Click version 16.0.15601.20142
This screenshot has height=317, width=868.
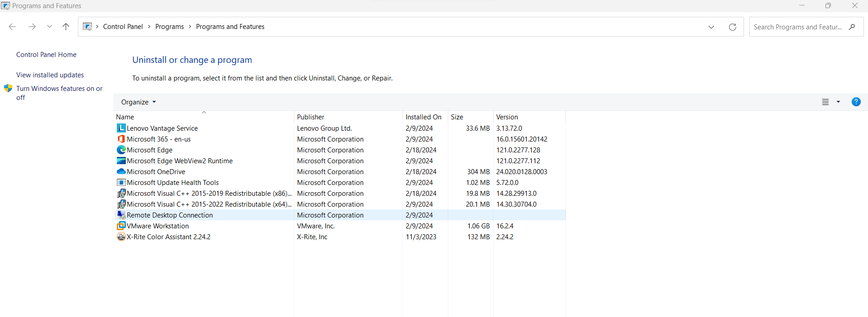point(522,139)
